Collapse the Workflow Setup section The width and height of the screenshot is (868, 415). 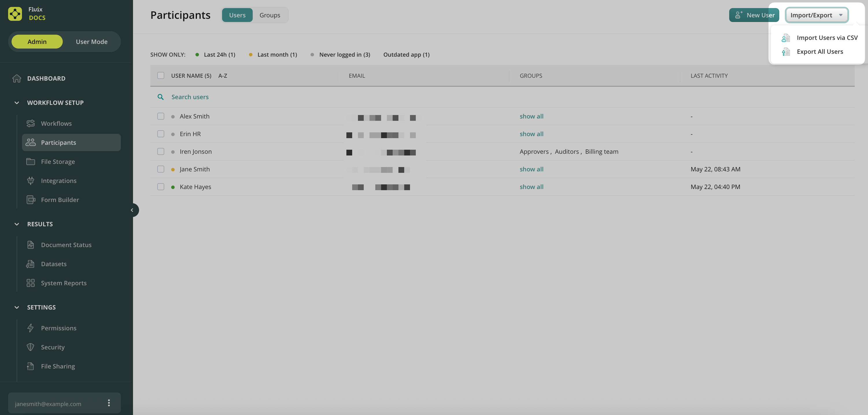[16, 103]
